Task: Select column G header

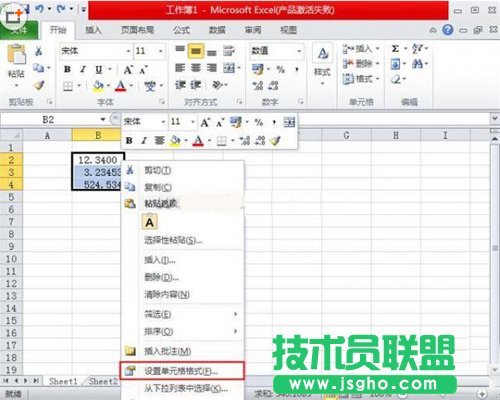Action: pyautogui.click(x=346, y=135)
